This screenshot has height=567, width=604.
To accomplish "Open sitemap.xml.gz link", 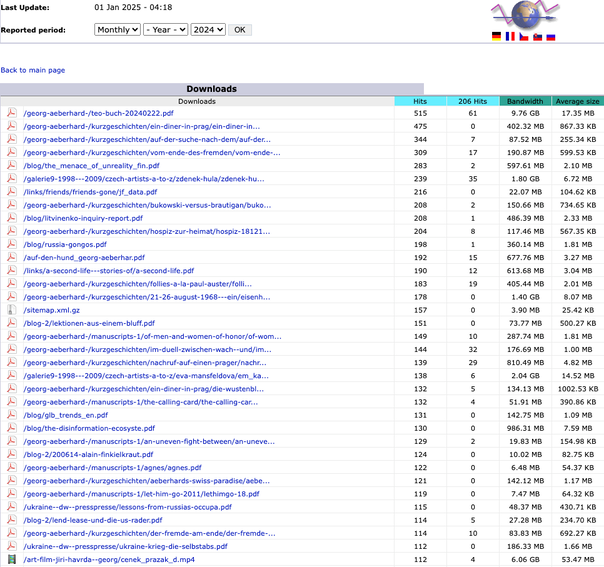I will point(51,310).
